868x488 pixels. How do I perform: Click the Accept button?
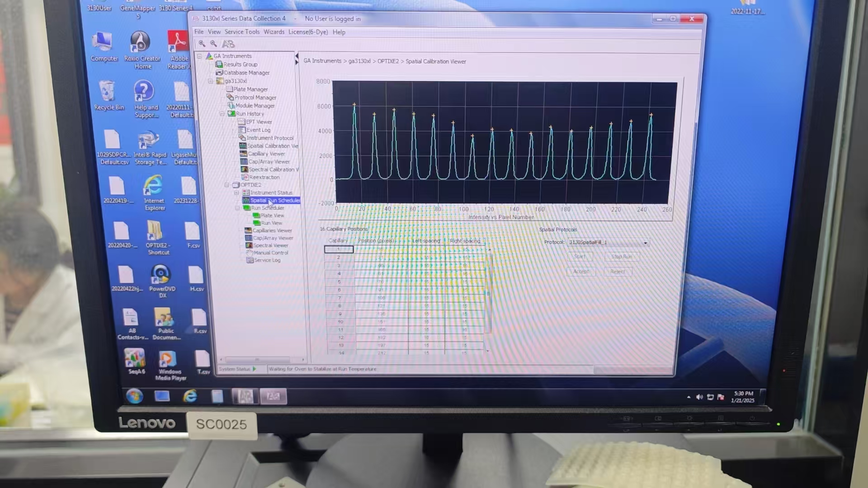[581, 272]
